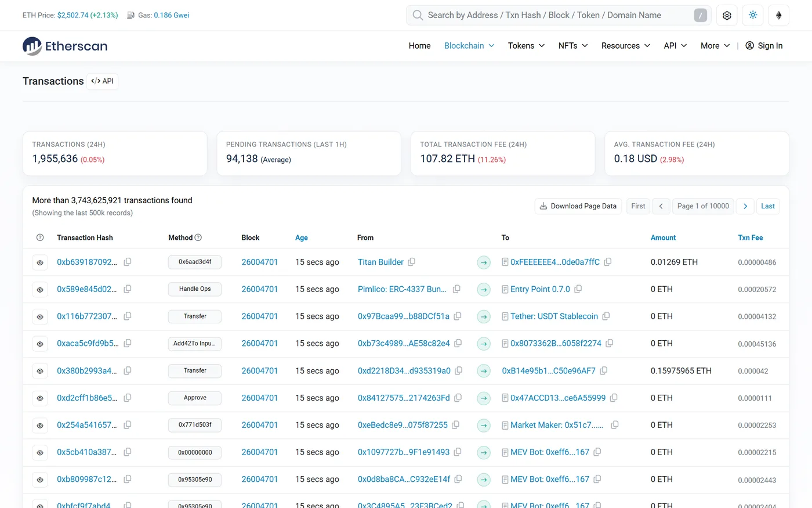This screenshot has height=508, width=812.
Task: Preview transaction 0x5cb410a387 with eye icon
Action: pos(40,452)
